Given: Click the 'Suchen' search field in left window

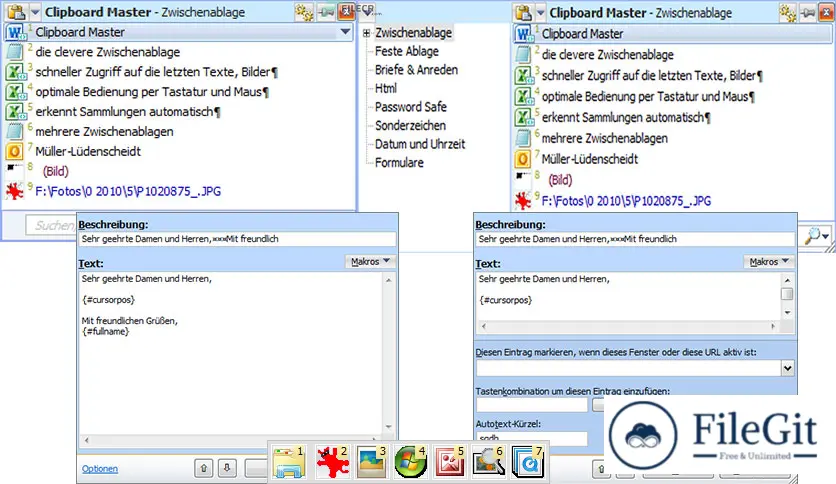Looking at the screenshot, I should click(51, 225).
